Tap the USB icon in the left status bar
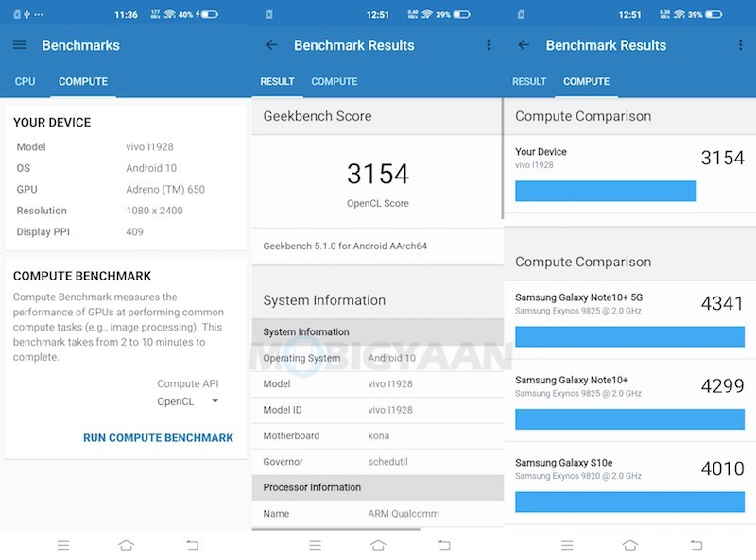This screenshot has width=756, height=560. (27, 14)
